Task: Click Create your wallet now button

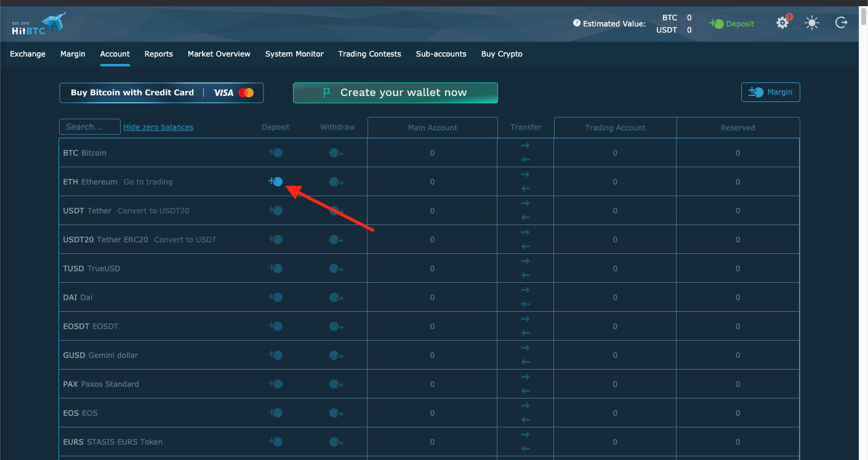Action: click(x=395, y=93)
